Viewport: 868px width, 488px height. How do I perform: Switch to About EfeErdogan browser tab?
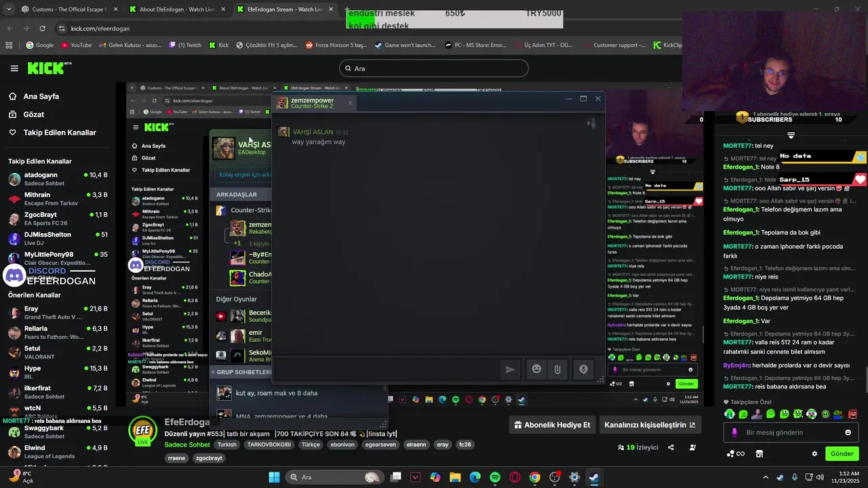tap(176, 9)
